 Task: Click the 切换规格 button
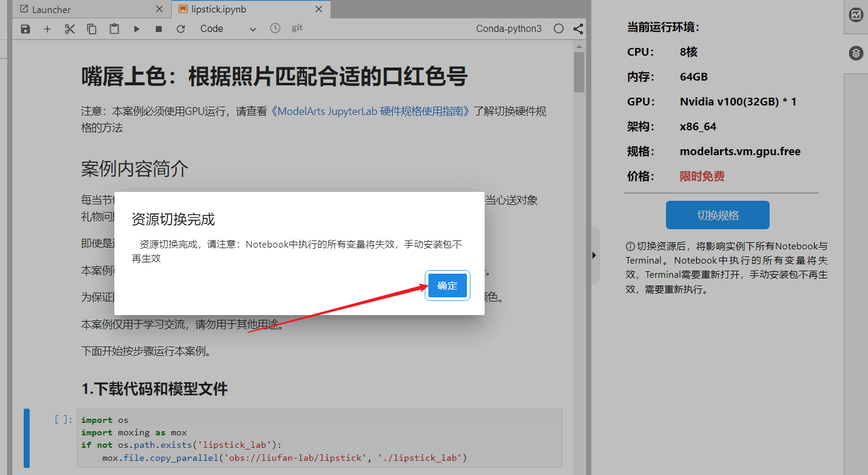point(718,215)
